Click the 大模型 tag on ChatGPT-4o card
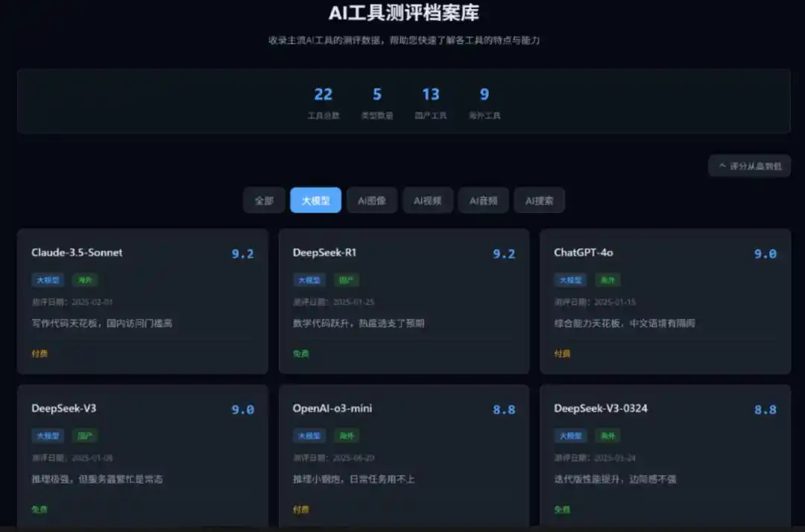The width and height of the screenshot is (805, 532). pyautogui.click(x=570, y=280)
